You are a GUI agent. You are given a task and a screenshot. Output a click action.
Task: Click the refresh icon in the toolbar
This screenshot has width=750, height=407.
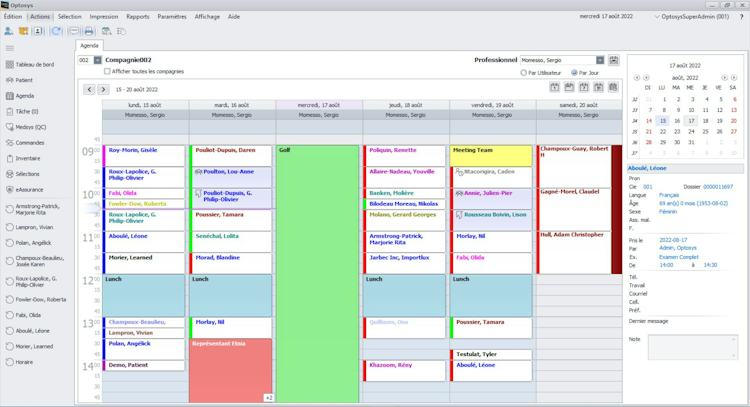coord(56,31)
